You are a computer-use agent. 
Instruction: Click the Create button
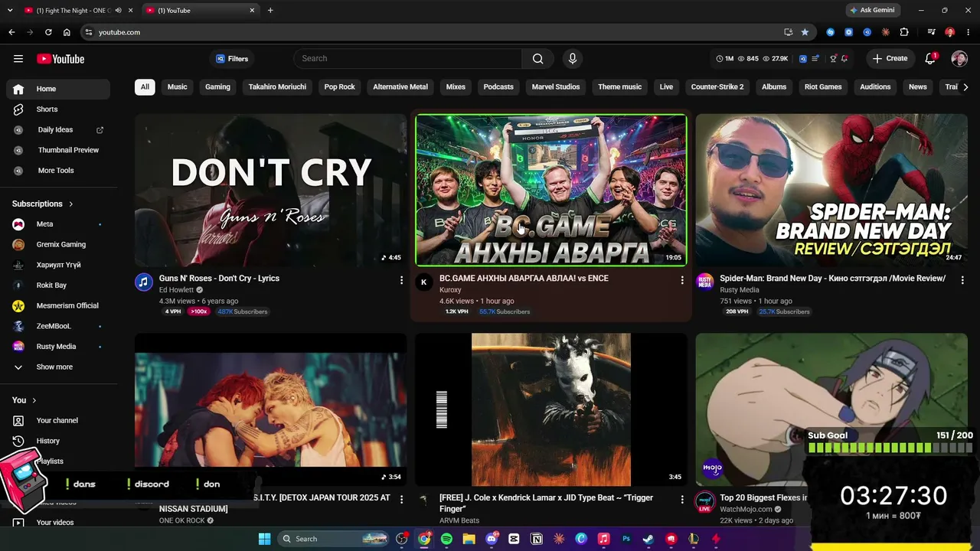(x=890, y=59)
